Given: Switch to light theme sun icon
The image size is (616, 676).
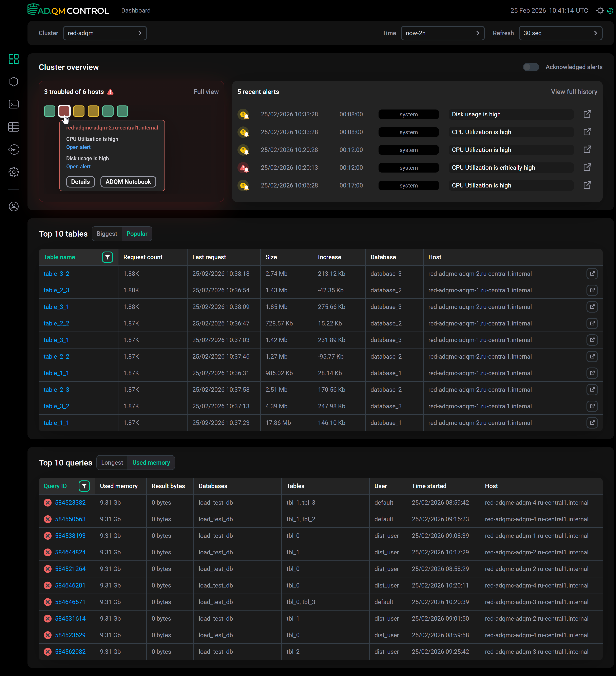Looking at the screenshot, I should tap(600, 10).
